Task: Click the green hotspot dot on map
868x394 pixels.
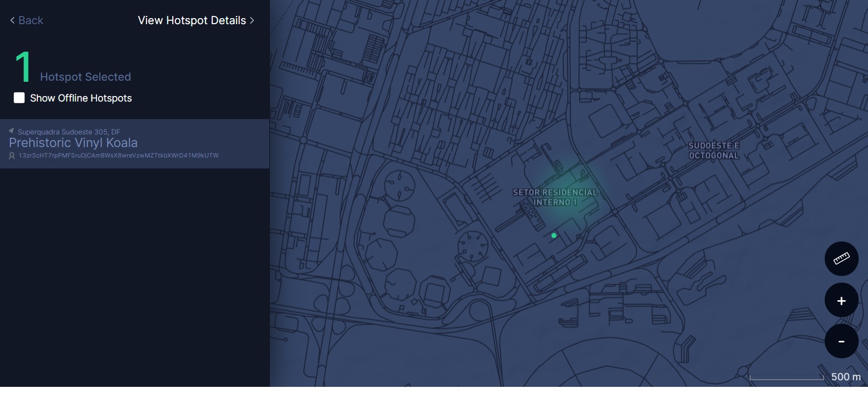Action: tap(554, 235)
